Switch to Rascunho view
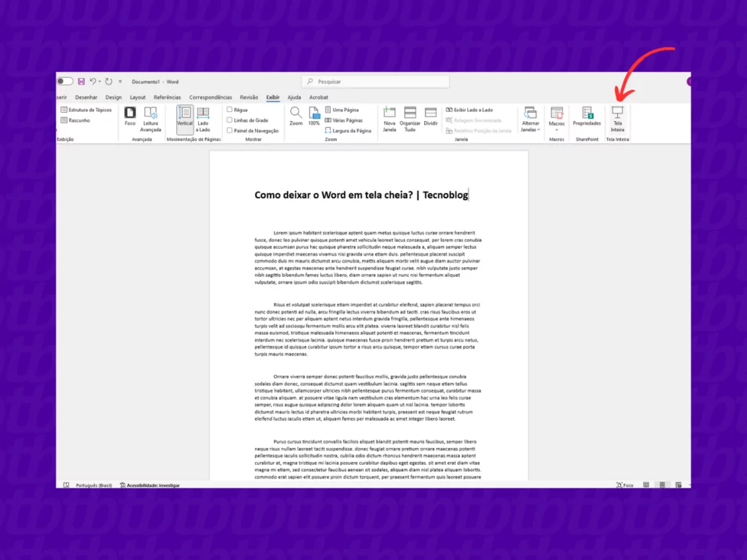This screenshot has height=560, width=747. click(x=75, y=120)
